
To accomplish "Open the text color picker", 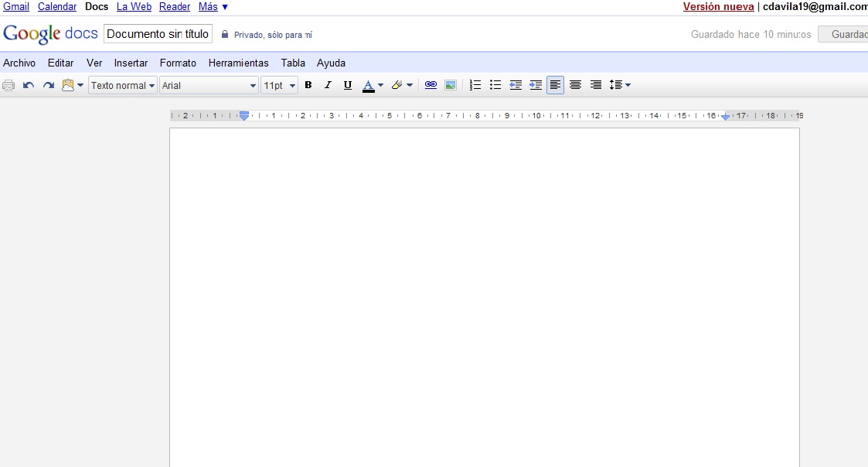I will 373,85.
